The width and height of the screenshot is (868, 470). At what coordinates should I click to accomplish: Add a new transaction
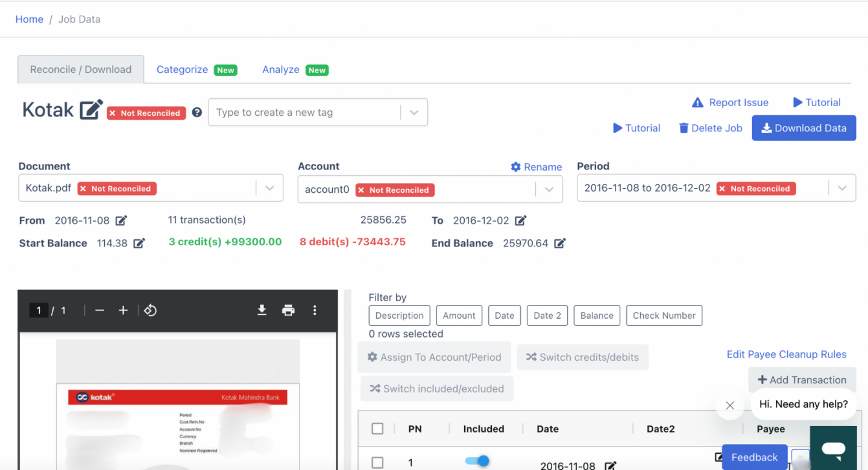[x=802, y=380]
